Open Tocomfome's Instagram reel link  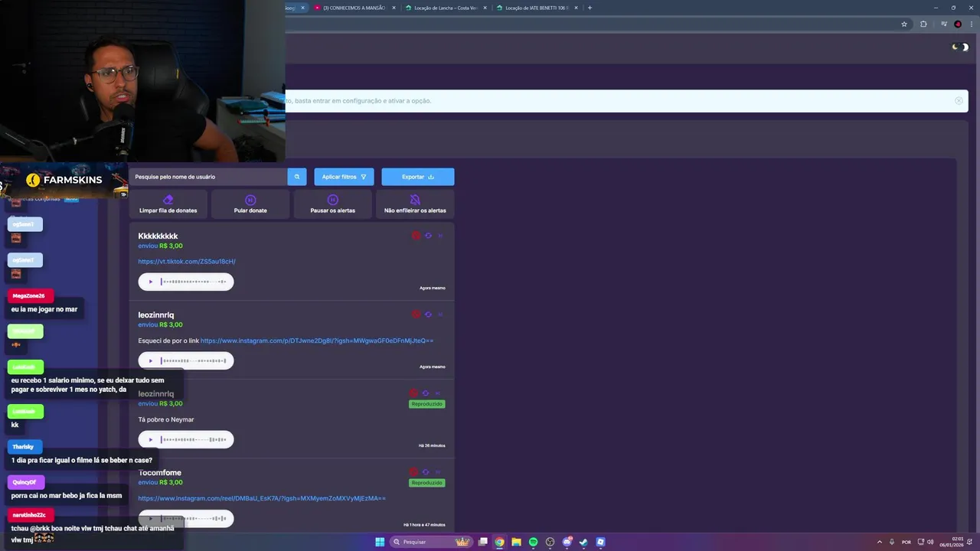(x=262, y=498)
